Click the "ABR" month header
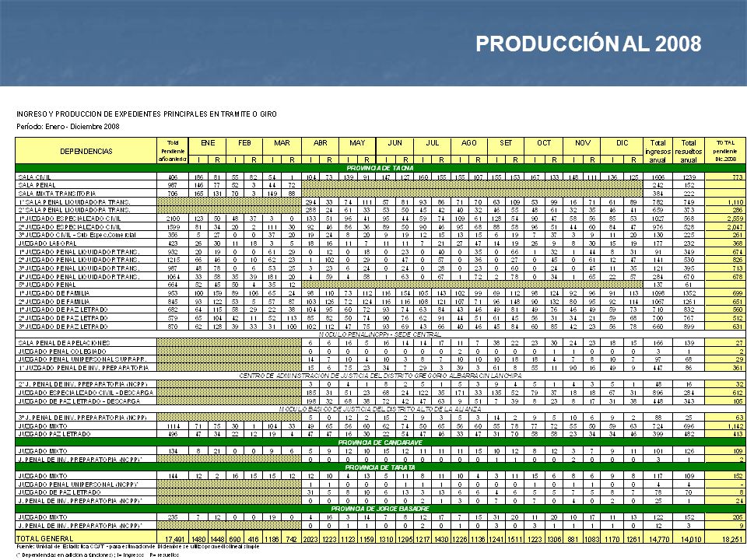This screenshot has width=747, height=560. 320,143
